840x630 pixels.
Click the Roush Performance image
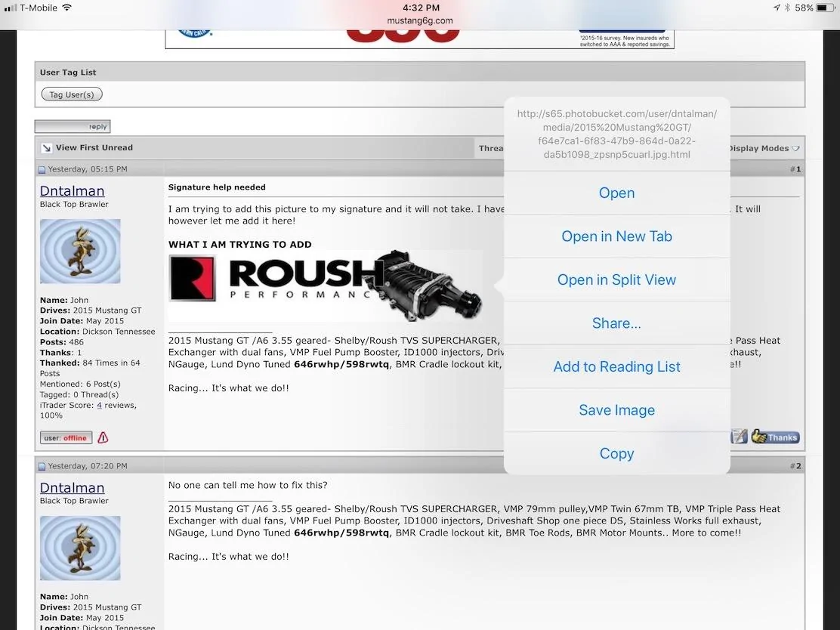point(325,286)
